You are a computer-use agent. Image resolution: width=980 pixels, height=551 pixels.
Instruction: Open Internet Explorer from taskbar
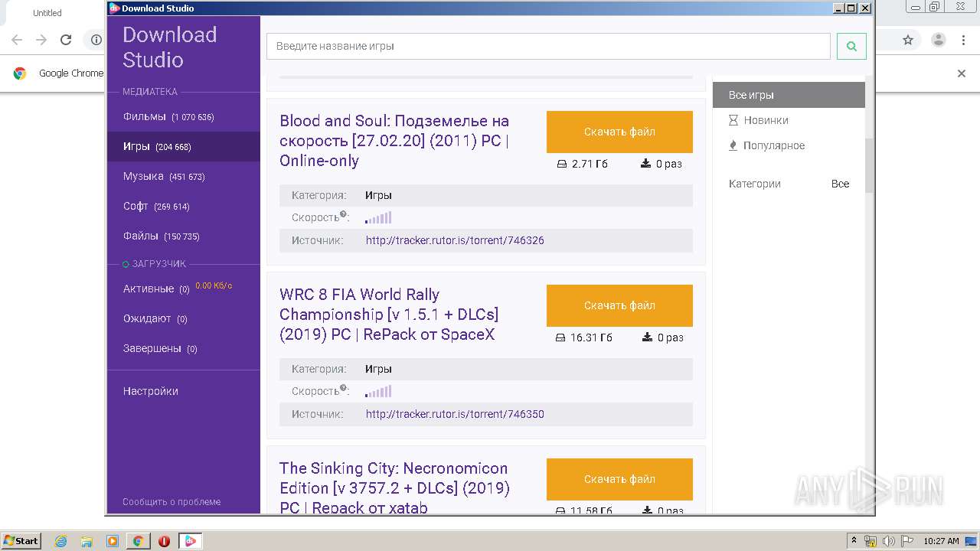tap(60, 541)
